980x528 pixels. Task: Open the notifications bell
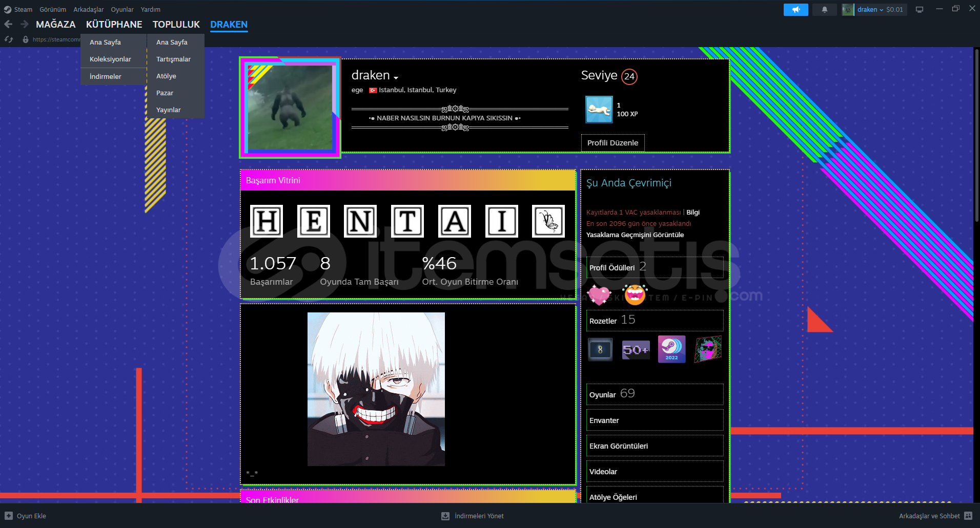coord(824,9)
